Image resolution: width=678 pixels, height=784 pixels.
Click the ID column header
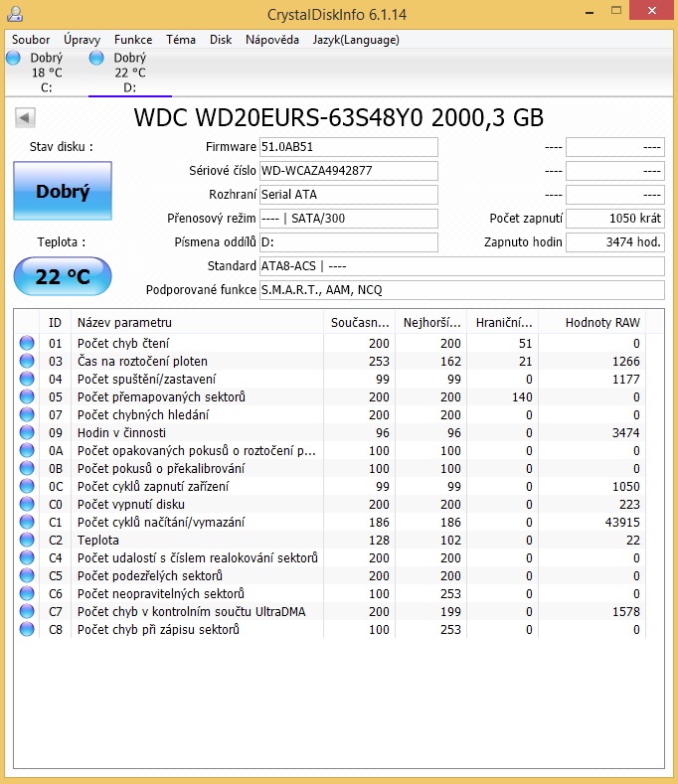55,323
